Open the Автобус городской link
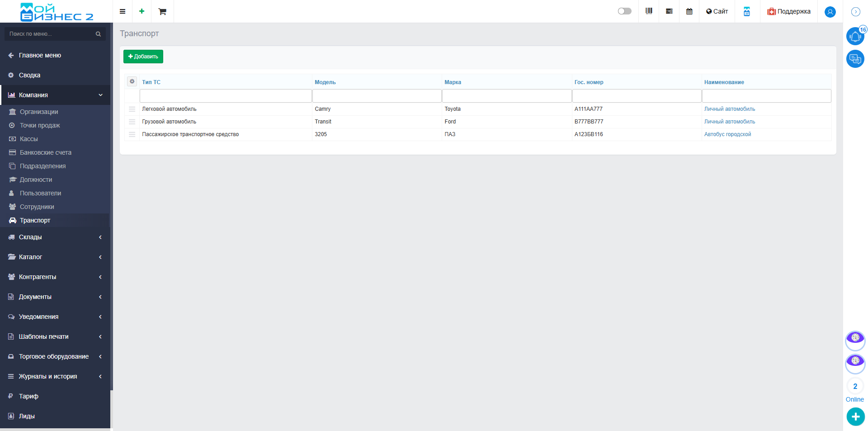Viewport: 868px width, 431px height. click(727, 134)
